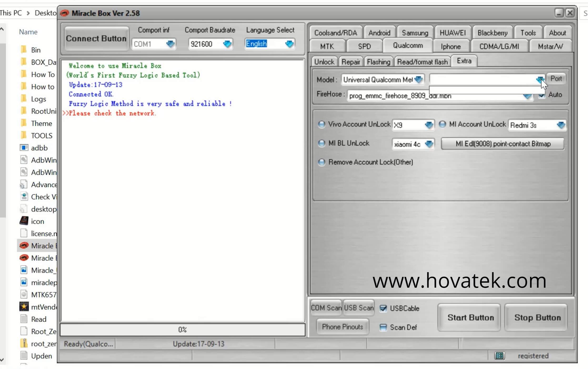The height and width of the screenshot is (369, 588).
Task: Toggle the USBCable checkbox
Action: (x=383, y=308)
